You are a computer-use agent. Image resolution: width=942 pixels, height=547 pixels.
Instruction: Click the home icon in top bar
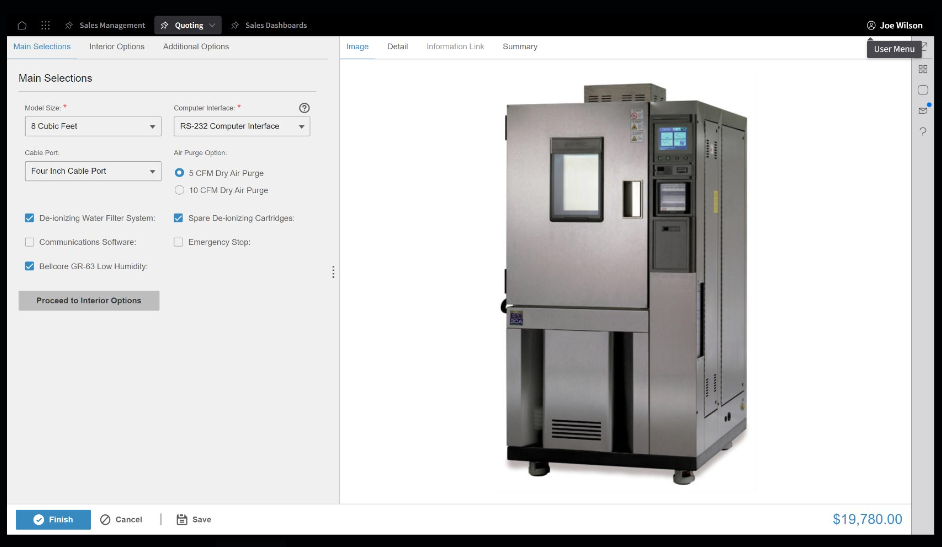click(22, 25)
